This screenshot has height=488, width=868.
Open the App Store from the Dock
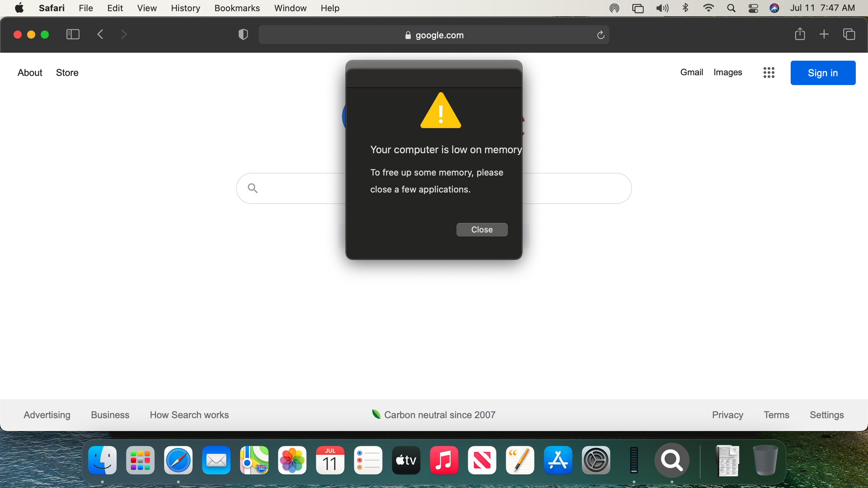(x=558, y=460)
